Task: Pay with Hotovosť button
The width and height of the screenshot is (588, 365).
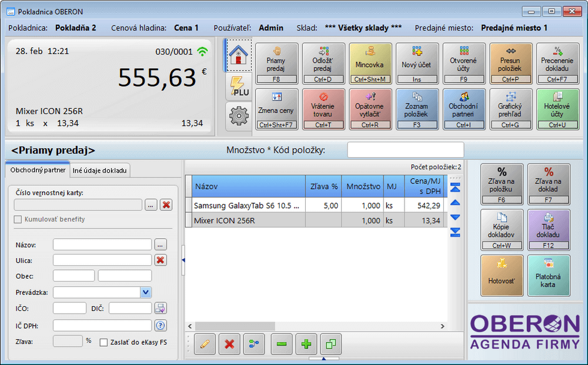Action: [x=502, y=276]
